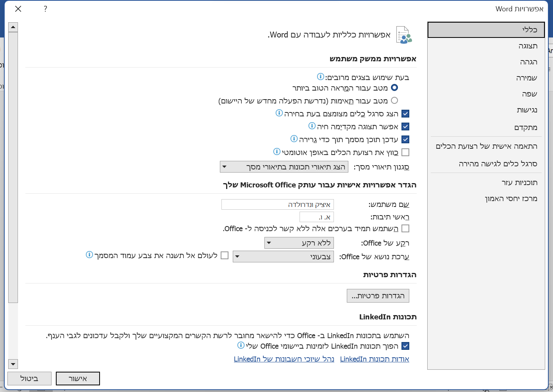This screenshot has width=553, height=392.
Task: Uncheck show mini toolbar on selection
Action: pos(405,114)
